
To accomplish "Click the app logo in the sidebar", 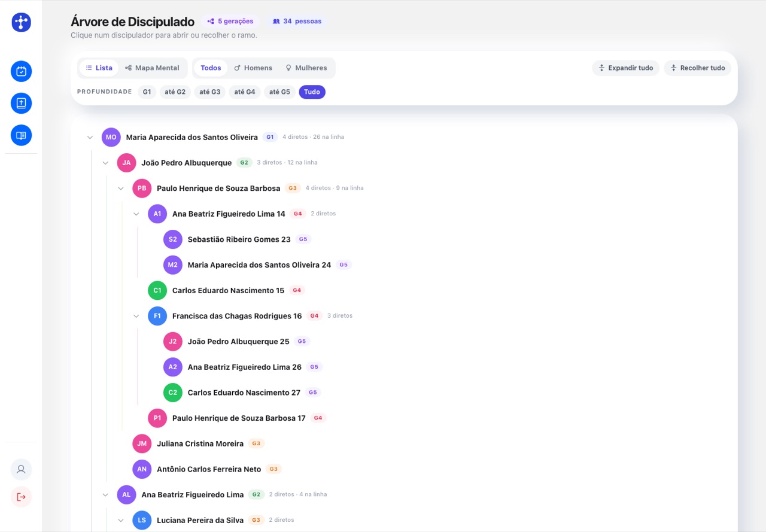I will click(21, 22).
